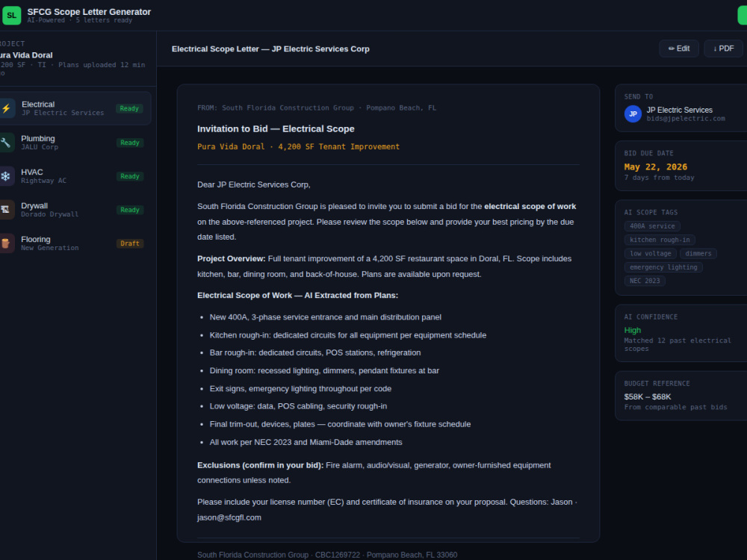Image resolution: width=747 pixels, height=560 pixels.
Task: Open the Flooring New Generation letter
Action: tap(75, 243)
